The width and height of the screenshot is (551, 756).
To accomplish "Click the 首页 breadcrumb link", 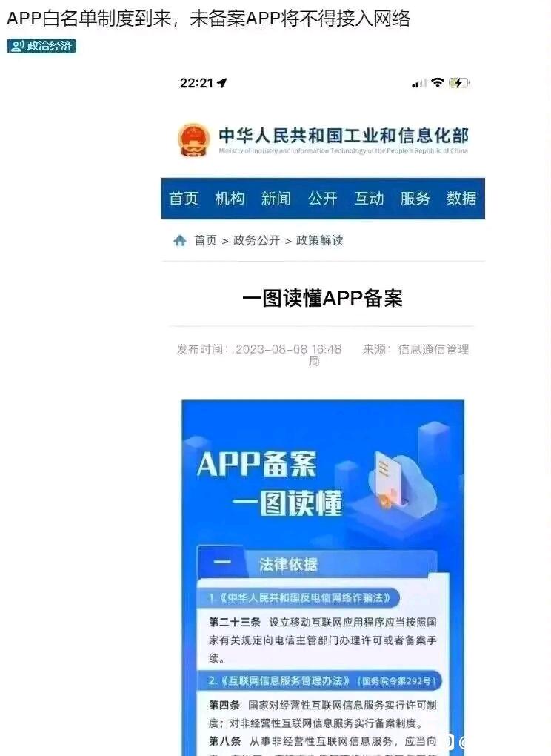I will click(206, 240).
